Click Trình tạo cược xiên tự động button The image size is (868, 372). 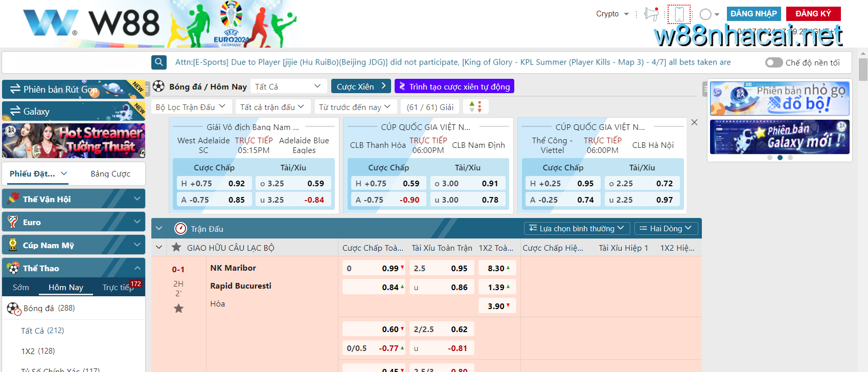[x=454, y=86]
